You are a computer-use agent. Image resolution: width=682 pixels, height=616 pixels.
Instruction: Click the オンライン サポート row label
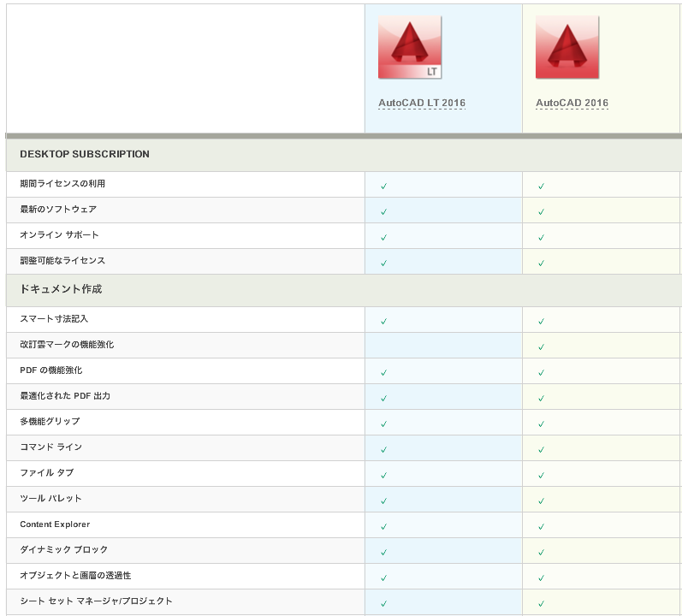pos(59,234)
